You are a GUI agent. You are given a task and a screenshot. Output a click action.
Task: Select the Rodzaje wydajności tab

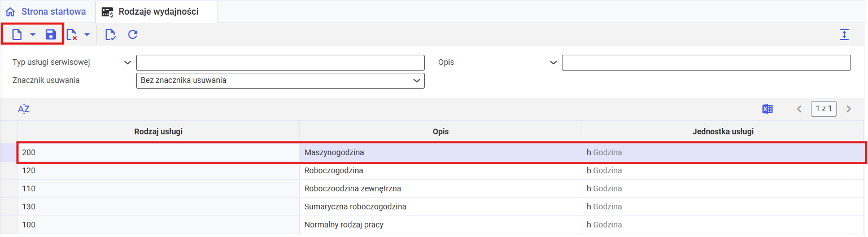tap(150, 11)
